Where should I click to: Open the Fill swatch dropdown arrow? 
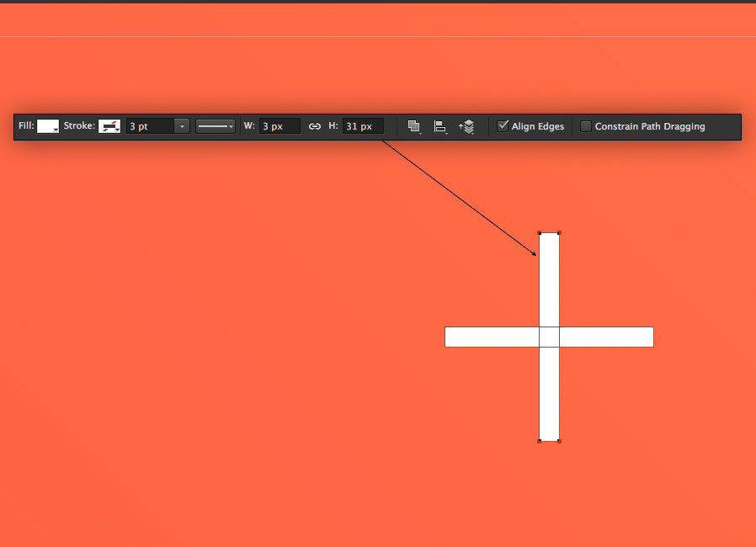[x=56, y=129]
